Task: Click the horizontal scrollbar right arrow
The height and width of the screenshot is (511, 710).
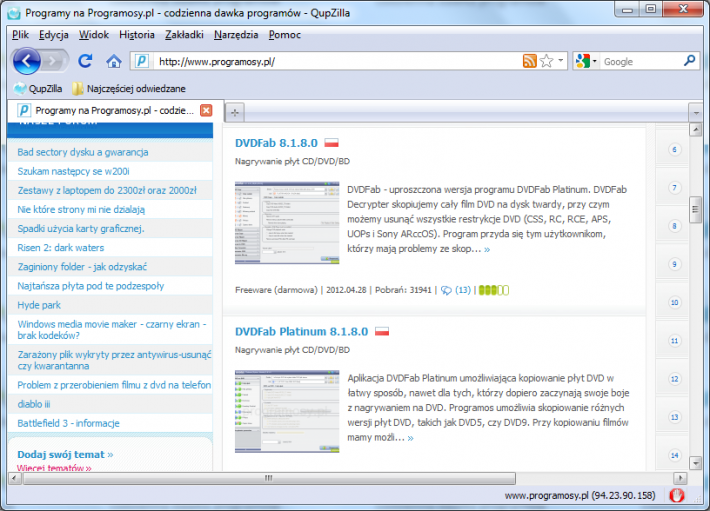Action: pos(680,478)
